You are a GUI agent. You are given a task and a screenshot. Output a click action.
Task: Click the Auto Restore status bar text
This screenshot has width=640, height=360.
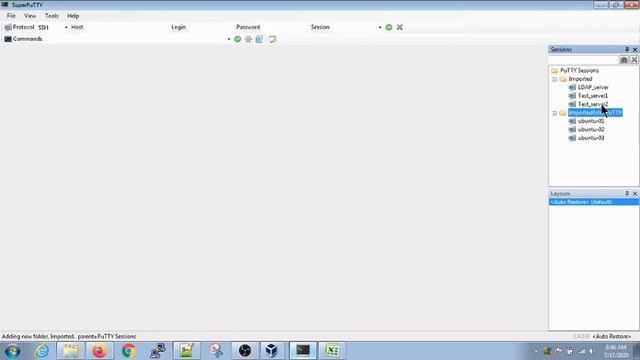pos(611,336)
